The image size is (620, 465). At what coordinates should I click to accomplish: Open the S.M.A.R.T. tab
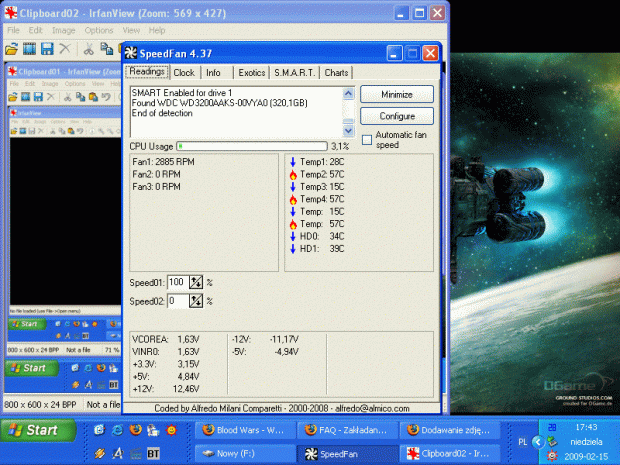[295, 73]
